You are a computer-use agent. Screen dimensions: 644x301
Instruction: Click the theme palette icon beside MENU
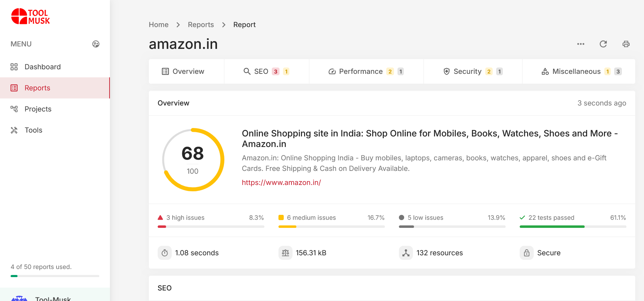96,44
